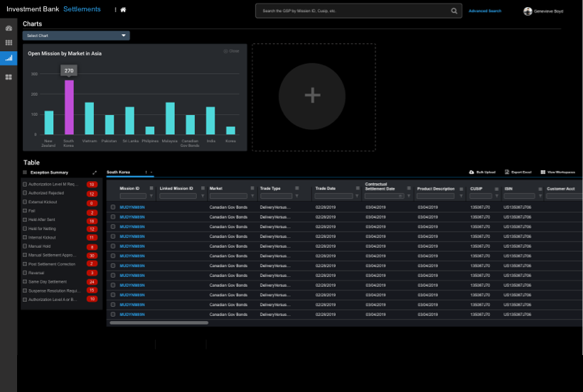583x392 pixels.
Task: Open the grid view sidebar icon
Action: (x=9, y=43)
